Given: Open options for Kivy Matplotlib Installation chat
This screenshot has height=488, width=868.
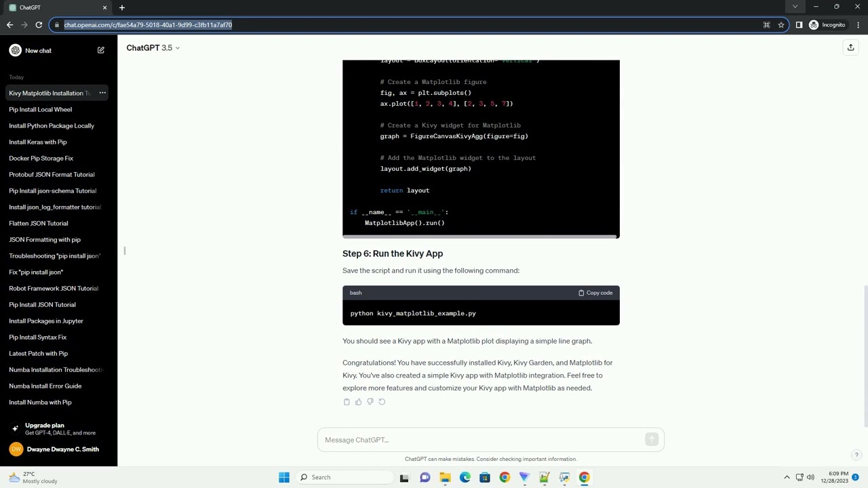Looking at the screenshot, I should [x=102, y=93].
